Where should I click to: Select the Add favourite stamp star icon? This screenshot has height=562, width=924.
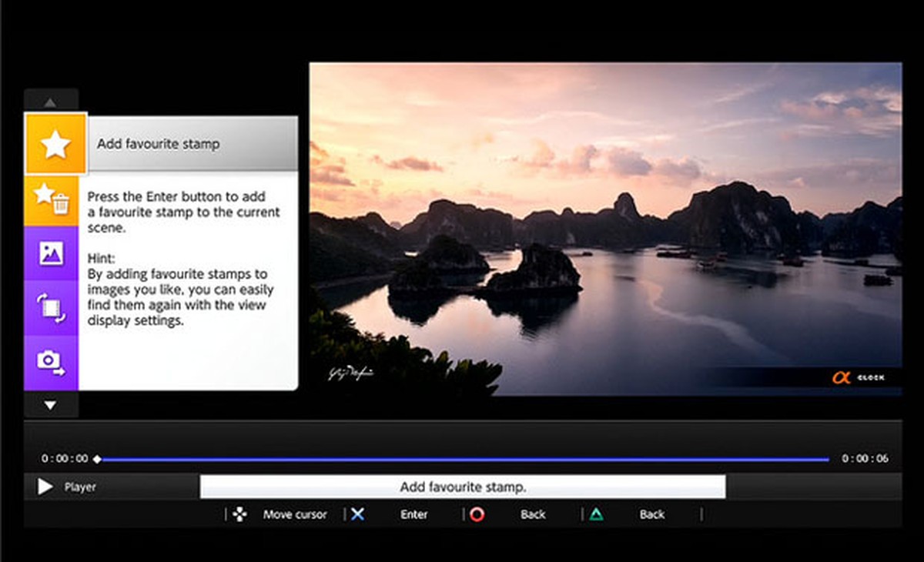(54, 143)
